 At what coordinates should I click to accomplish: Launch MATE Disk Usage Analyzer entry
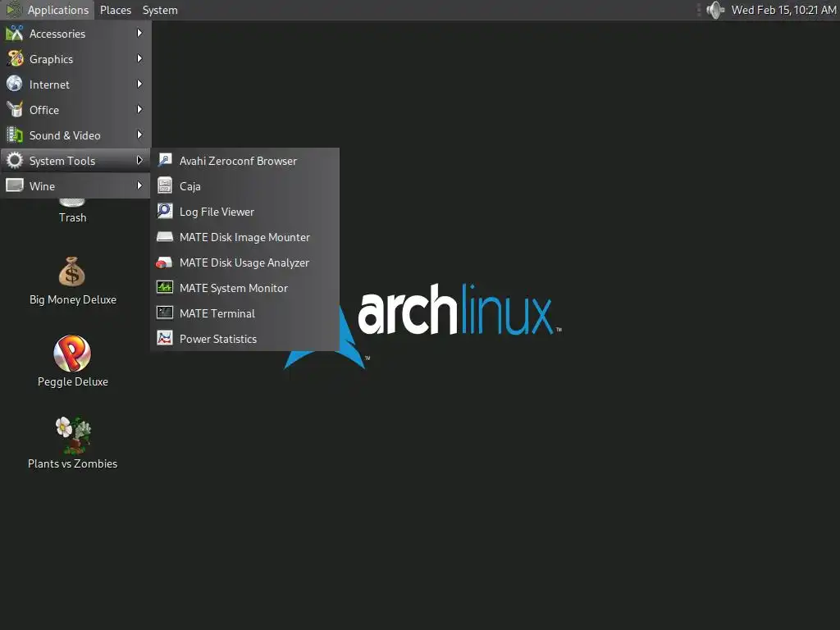click(x=245, y=262)
